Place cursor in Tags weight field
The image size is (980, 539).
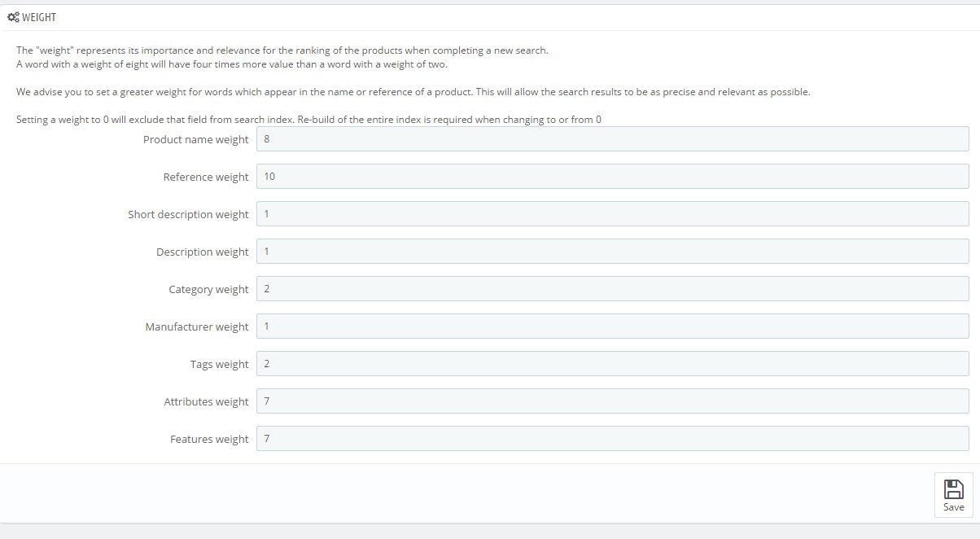coord(612,364)
